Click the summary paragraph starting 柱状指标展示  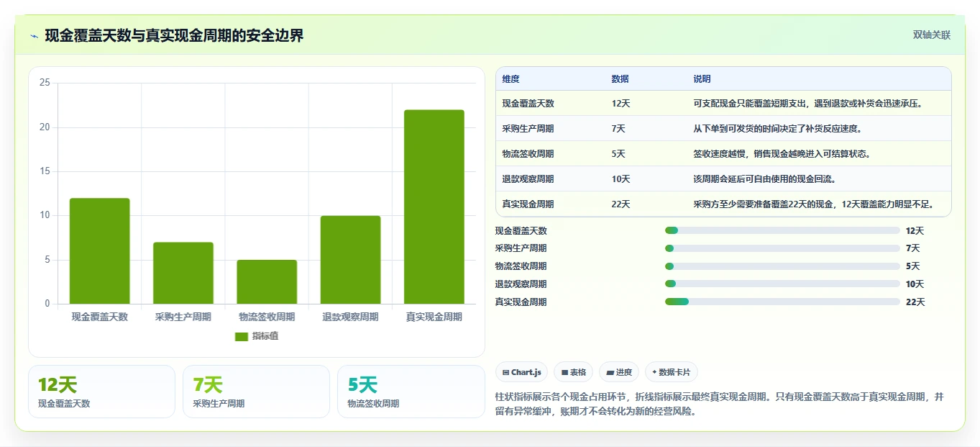pyautogui.click(x=720, y=405)
